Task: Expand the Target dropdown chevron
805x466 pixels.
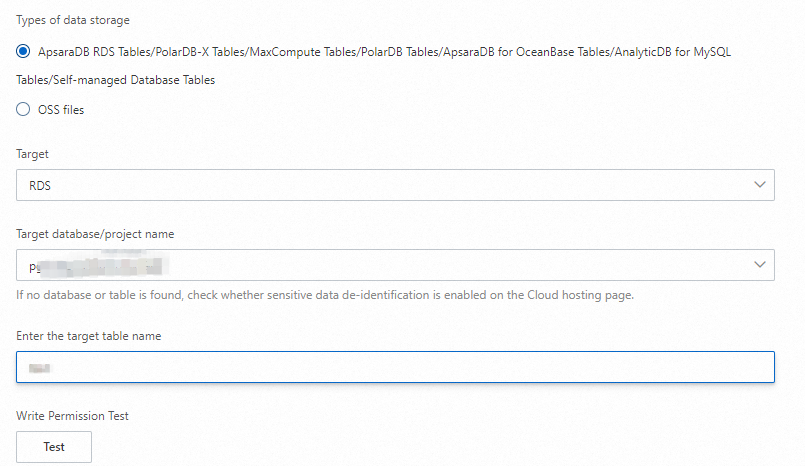Action: pyautogui.click(x=760, y=185)
